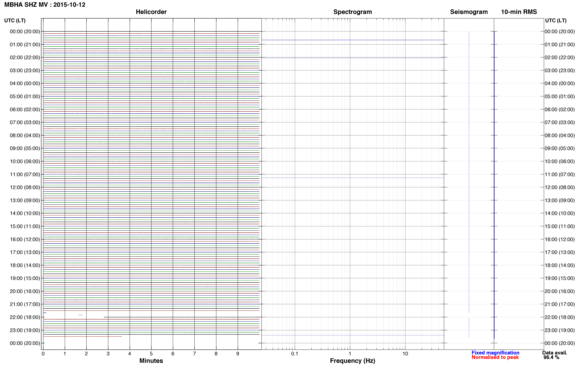Click left-axis label 12:00 (08:00)
This screenshot has width=588, height=368.
click(x=25, y=187)
